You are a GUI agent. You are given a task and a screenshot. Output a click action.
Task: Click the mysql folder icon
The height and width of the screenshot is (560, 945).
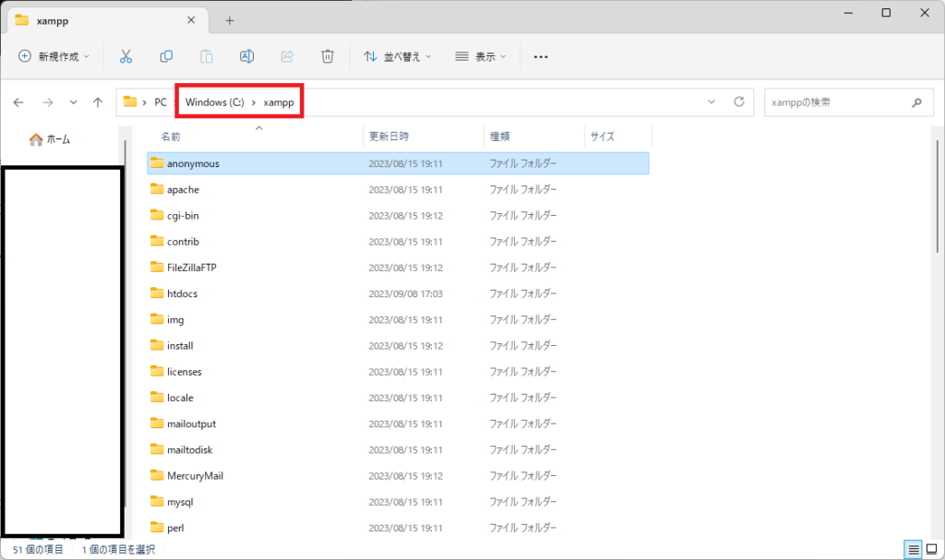157,501
